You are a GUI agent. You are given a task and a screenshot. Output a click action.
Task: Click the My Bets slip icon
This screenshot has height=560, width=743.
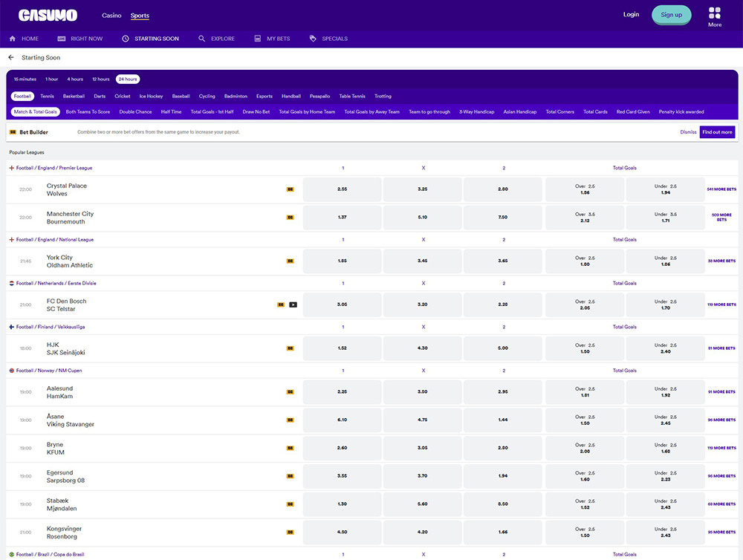258,39
